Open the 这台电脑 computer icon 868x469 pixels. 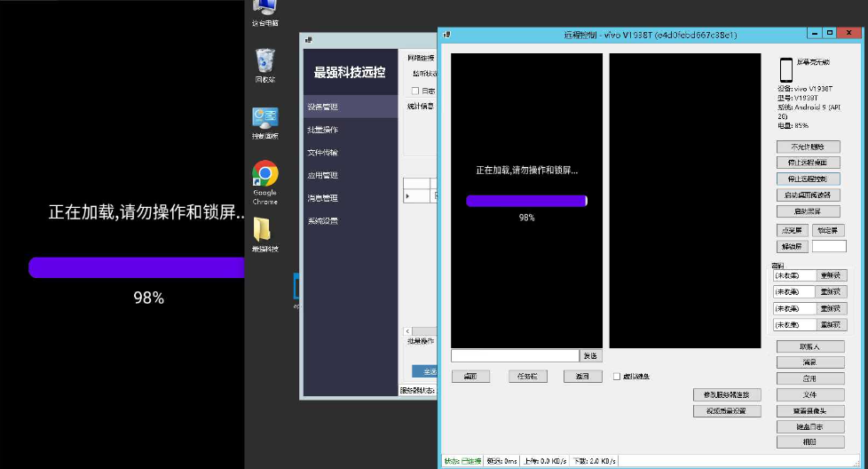(265, 12)
